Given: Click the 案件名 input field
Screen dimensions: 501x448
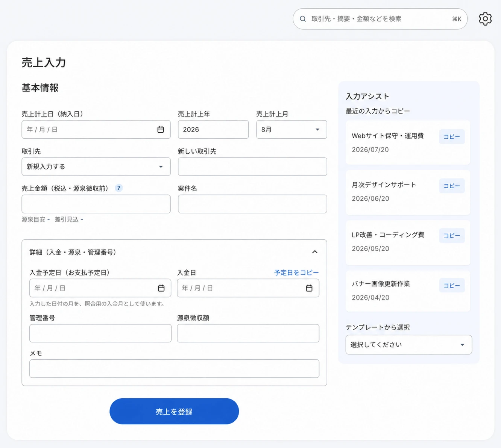Looking at the screenshot, I should (x=252, y=204).
